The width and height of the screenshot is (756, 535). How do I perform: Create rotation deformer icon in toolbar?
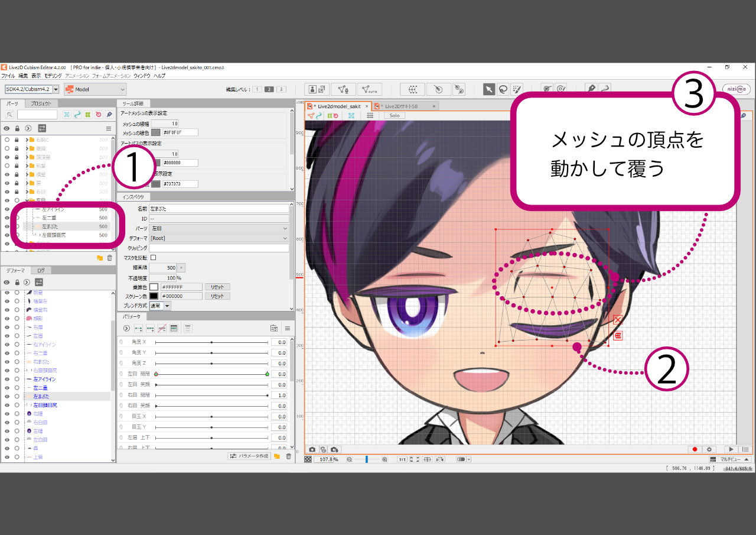[x=438, y=89]
